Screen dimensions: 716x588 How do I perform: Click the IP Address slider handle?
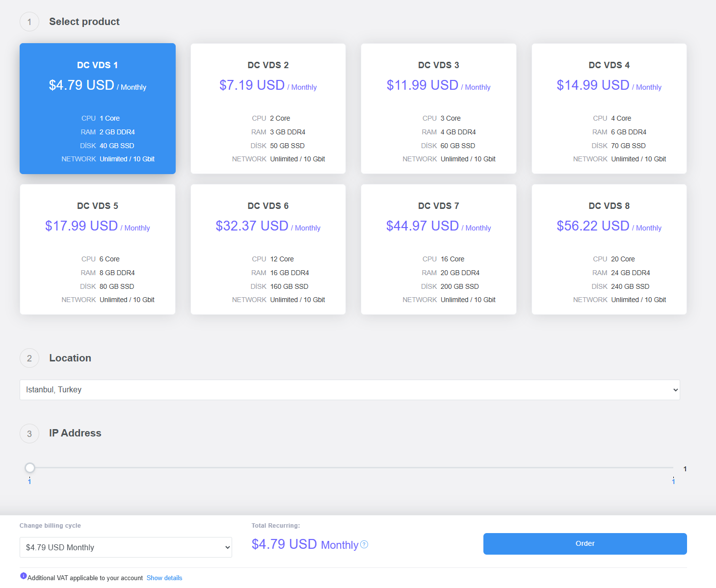pos(30,468)
